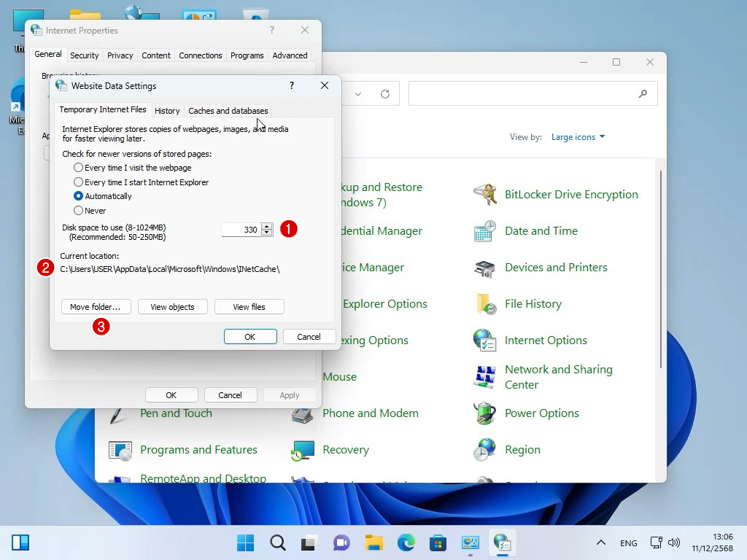Open Network and Sharing Center icon
747x560 pixels.
tap(485, 377)
